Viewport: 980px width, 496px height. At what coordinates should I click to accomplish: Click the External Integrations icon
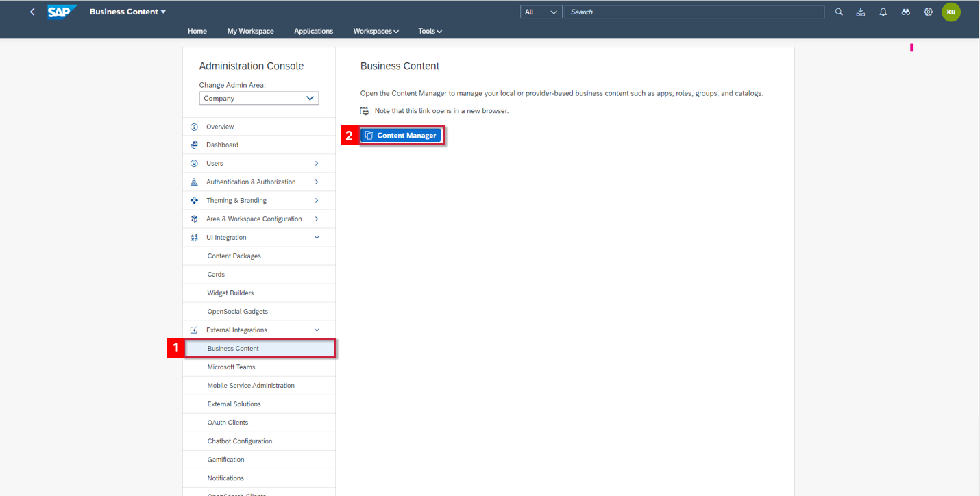[194, 330]
